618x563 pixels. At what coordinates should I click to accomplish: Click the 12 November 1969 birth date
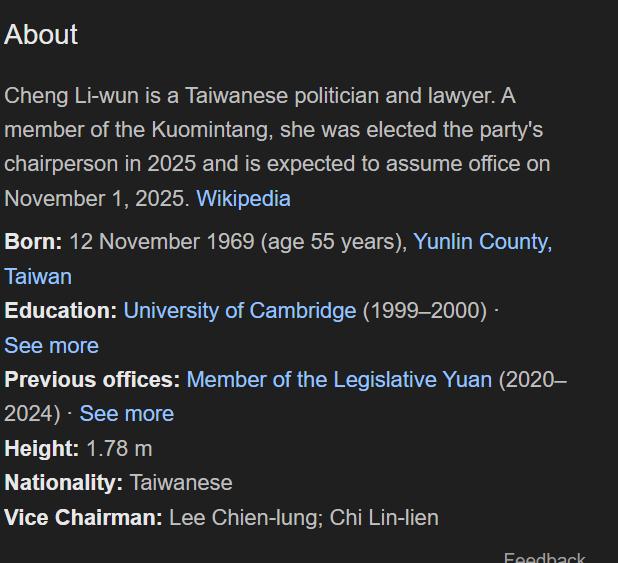click(x=162, y=242)
